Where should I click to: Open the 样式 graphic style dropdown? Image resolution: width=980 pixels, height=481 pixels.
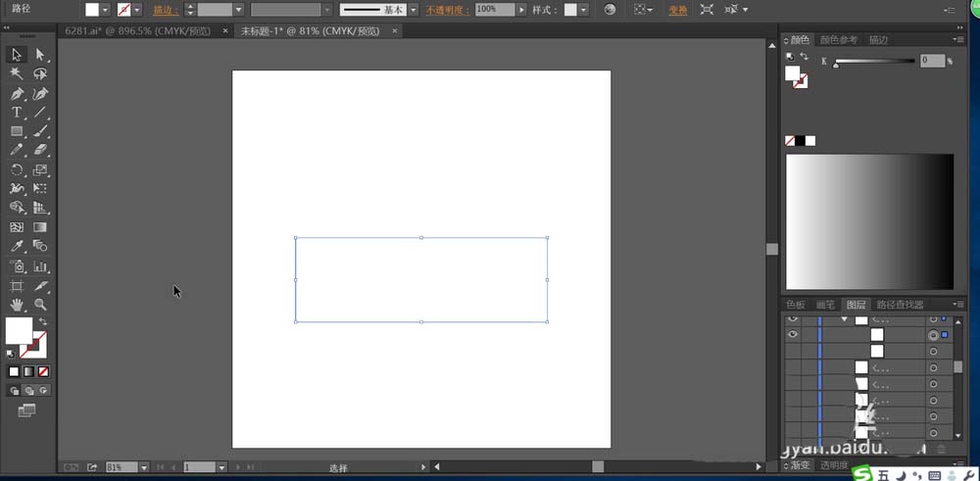coord(584,10)
